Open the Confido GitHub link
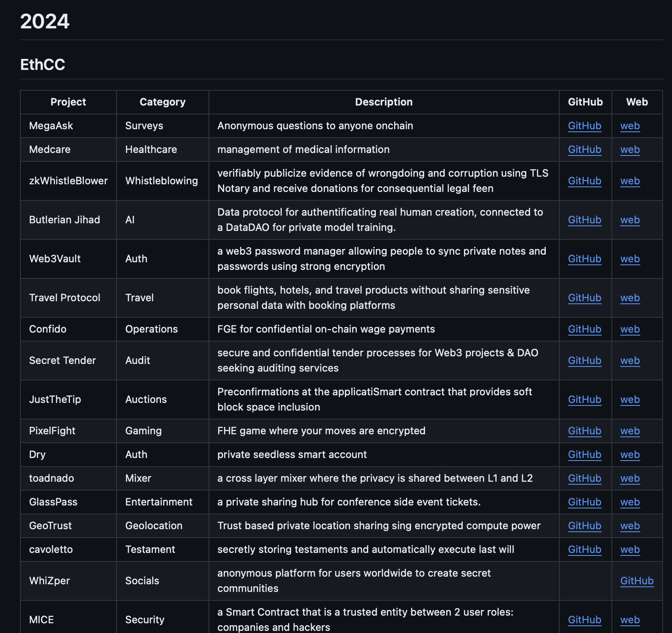 pos(584,329)
